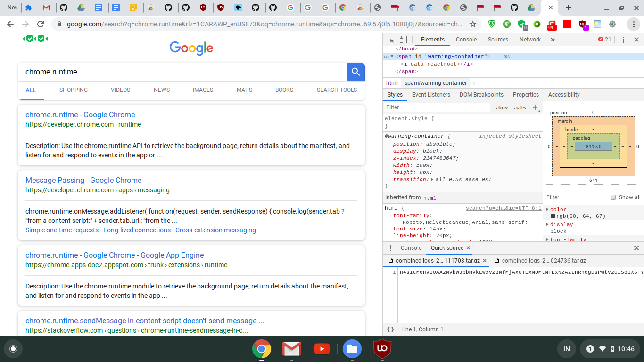Toggle the :hov element state button
The image size is (644, 362).
click(502, 107)
